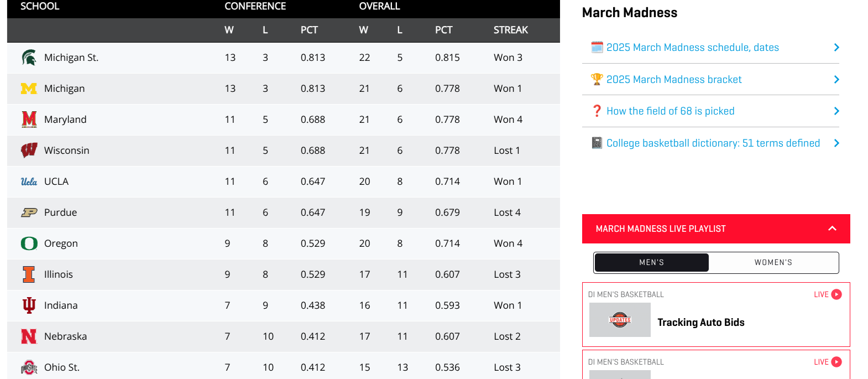Image resolution: width=868 pixels, height=379 pixels.
Task: Click the Maryland Terrapins logo icon
Action: (x=29, y=120)
